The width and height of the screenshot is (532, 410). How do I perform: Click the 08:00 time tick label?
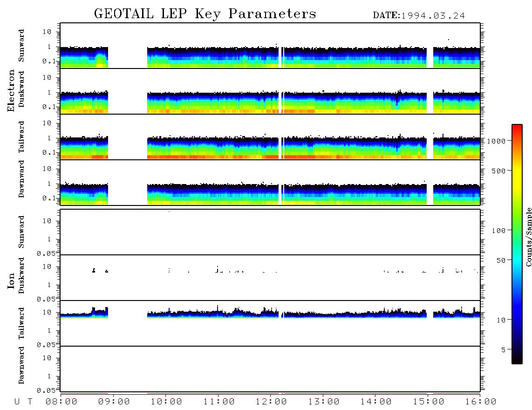(x=61, y=402)
